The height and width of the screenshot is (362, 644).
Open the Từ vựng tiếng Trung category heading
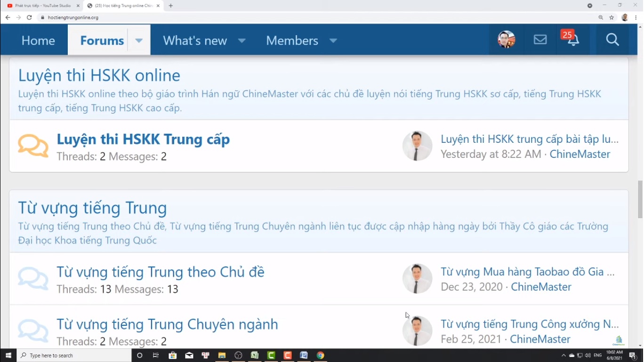click(92, 208)
